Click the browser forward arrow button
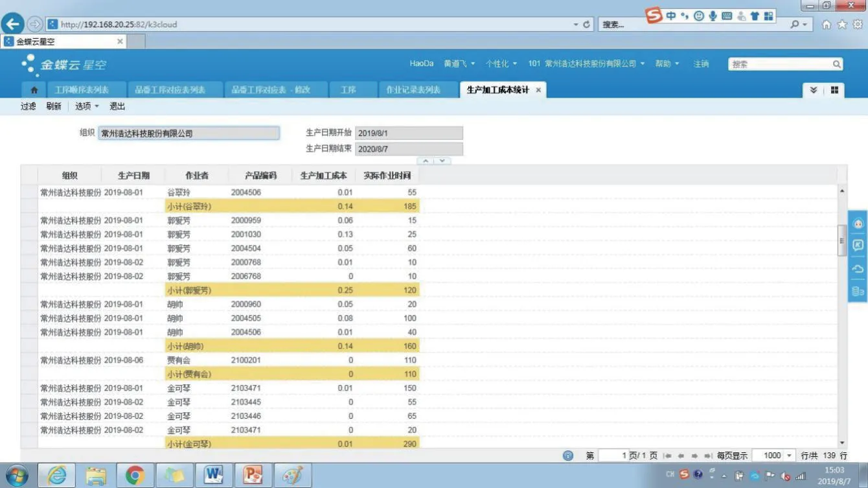 [x=35, y=24]
